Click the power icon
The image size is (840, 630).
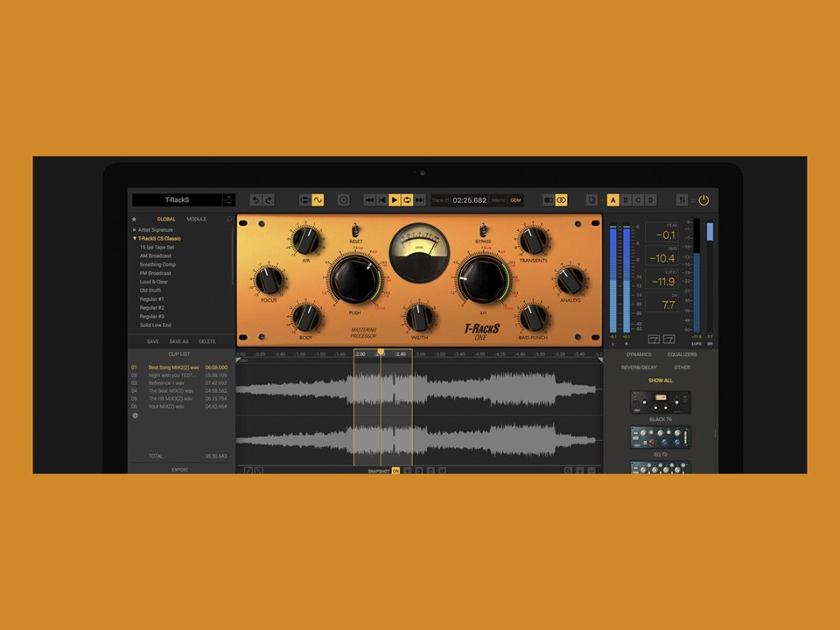[x=703, y=199]
